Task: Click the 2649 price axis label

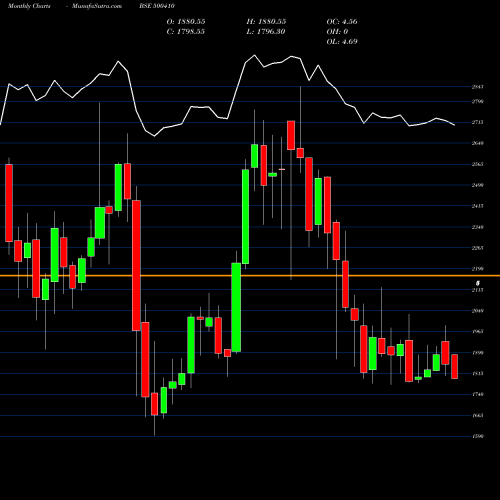Action: pyautogui.click(x=477, y=143)
